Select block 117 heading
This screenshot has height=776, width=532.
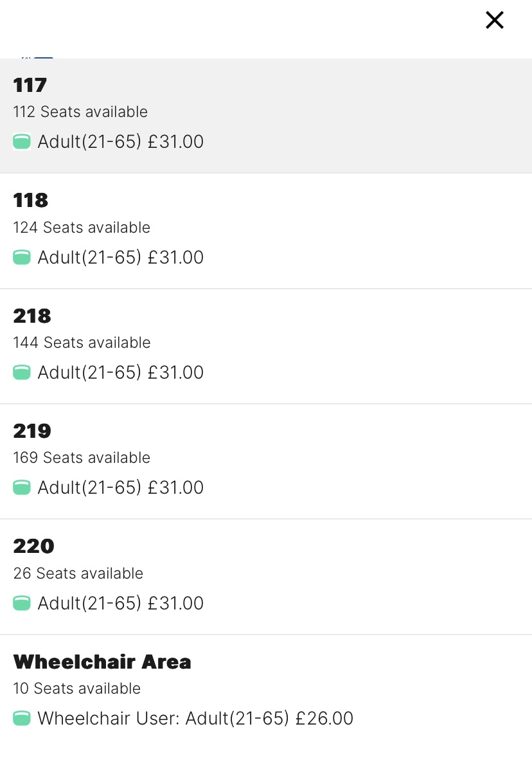point(30,85)
